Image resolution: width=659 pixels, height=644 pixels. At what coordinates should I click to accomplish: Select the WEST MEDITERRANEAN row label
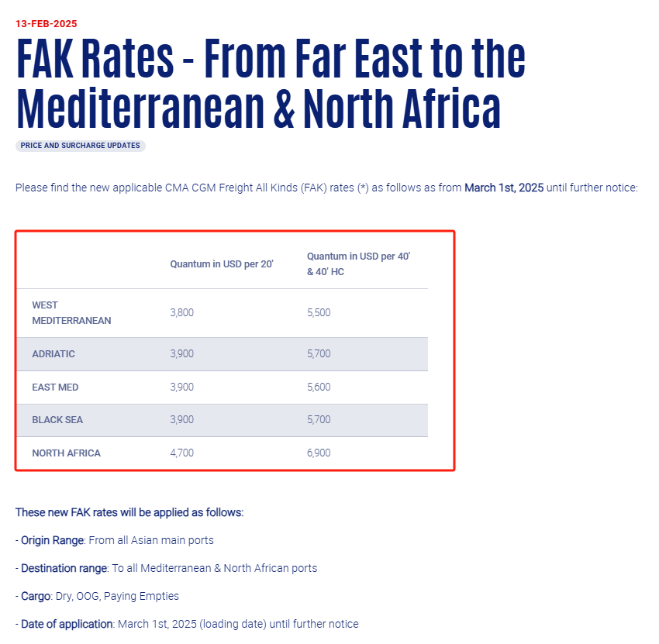[71, 312]
